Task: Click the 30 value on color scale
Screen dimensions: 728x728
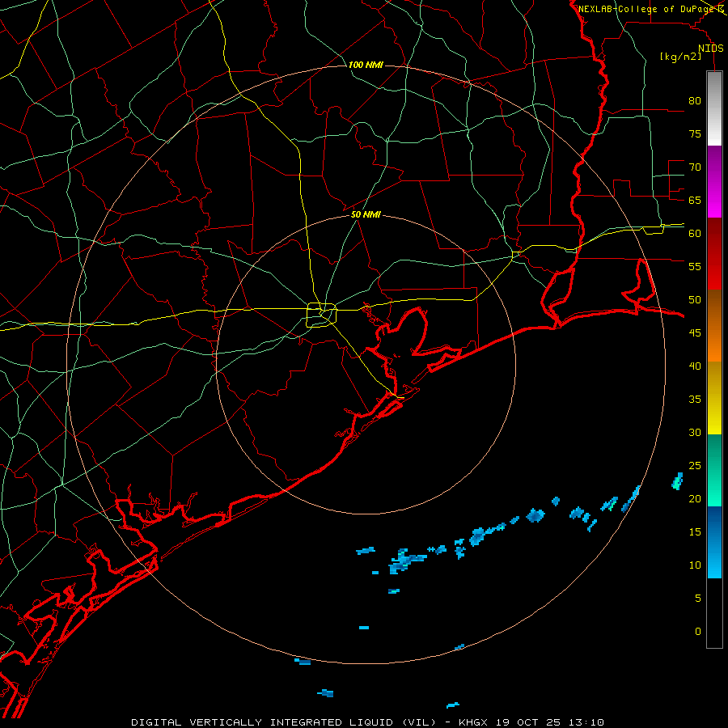Action: coord(695,432)
